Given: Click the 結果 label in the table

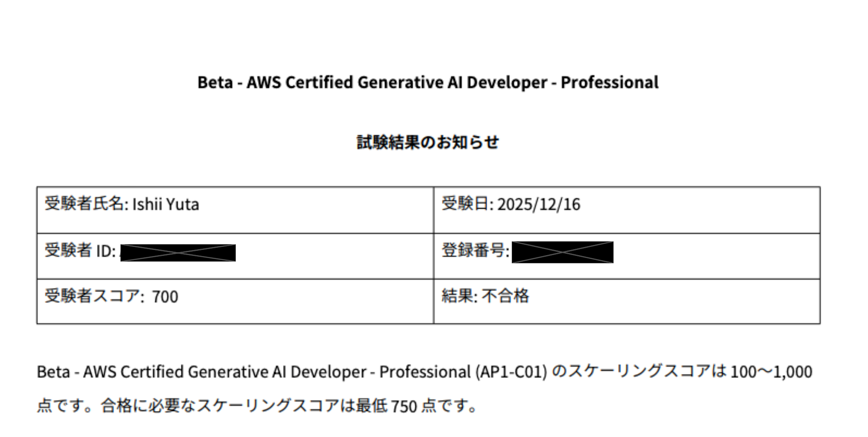Looking at the screenshot, I should click(x=457, y=296).
